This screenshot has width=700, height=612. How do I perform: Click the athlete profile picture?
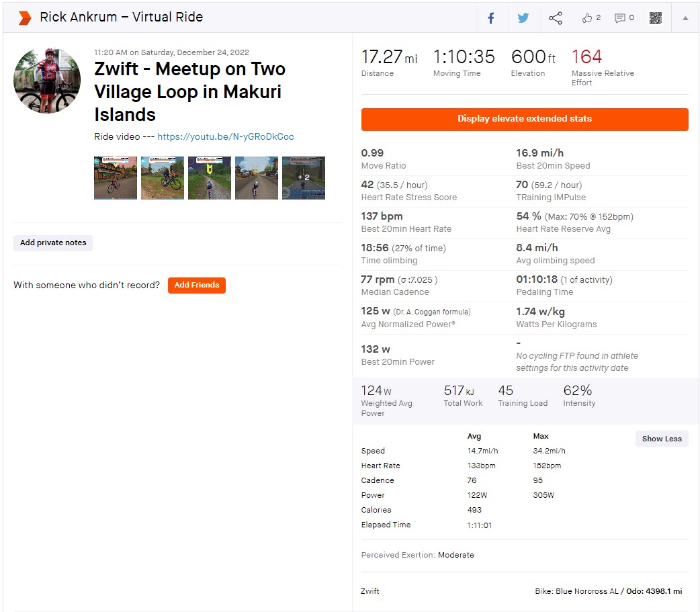click(47, 81)
